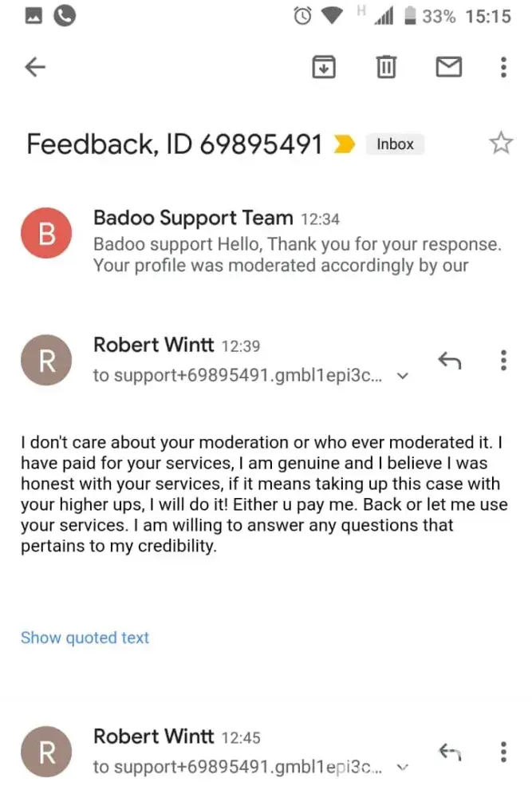Image resolution: width=532 pixels, height=798 pixels.
Task: Open more options for the 12:39 message
Action: (503, 361)
